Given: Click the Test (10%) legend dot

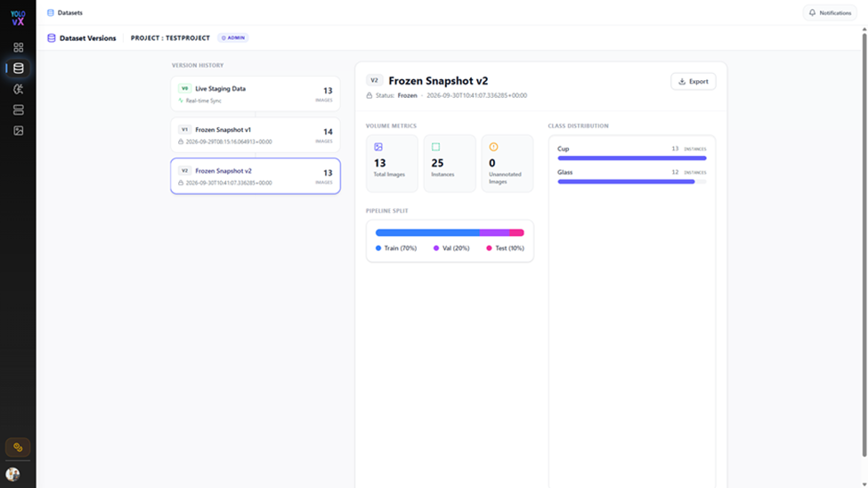Looking at the screenshot, I should point(489,248).
